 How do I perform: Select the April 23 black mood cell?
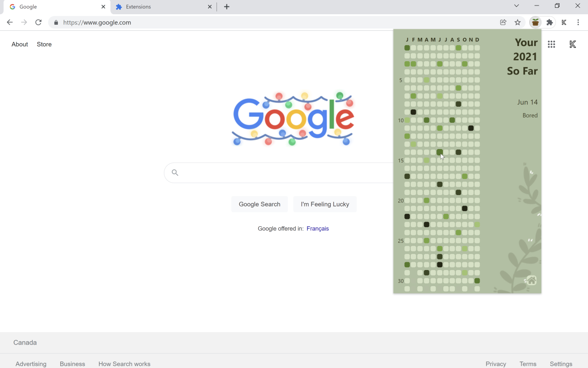click(426, 224)
